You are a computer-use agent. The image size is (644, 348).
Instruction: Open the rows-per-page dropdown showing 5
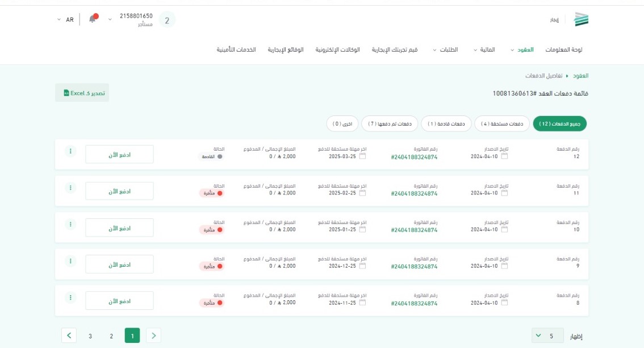(547, 336)
